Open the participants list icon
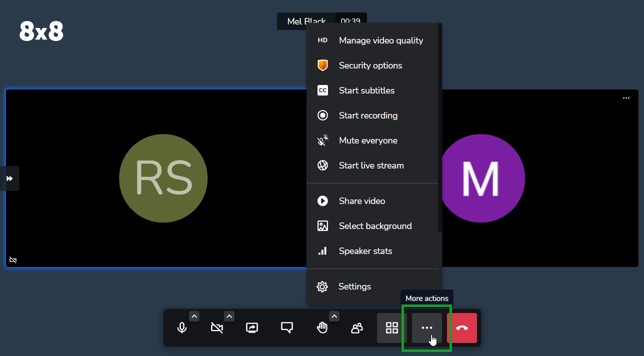This screenshot has width=644, height=356. 357,328
